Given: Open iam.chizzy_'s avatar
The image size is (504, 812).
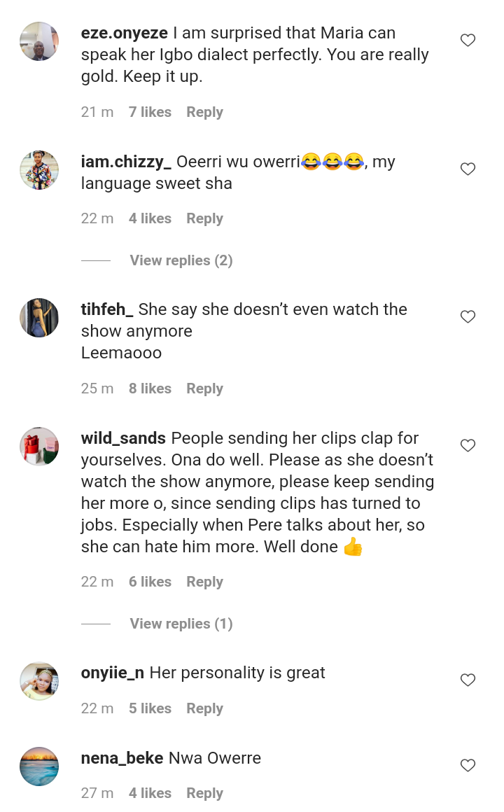Looking at the screenshot, I should pyautogui.click(x=39, y=170).
